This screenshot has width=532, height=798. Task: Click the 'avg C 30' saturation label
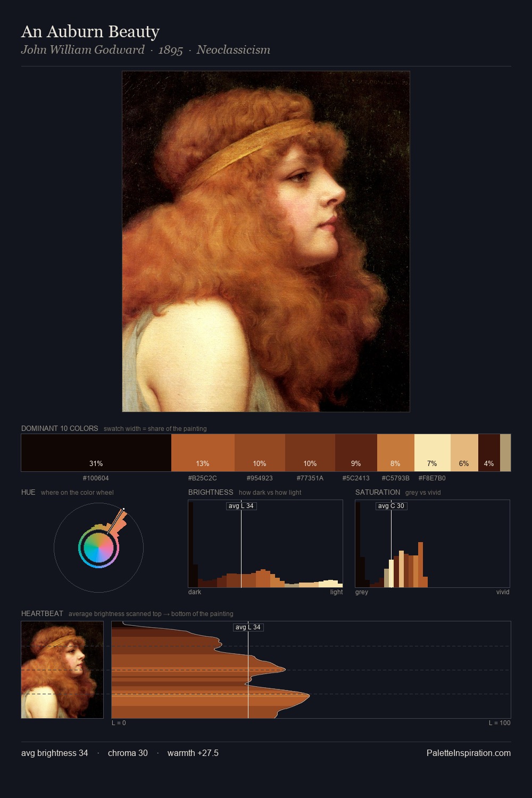[392, 506]
